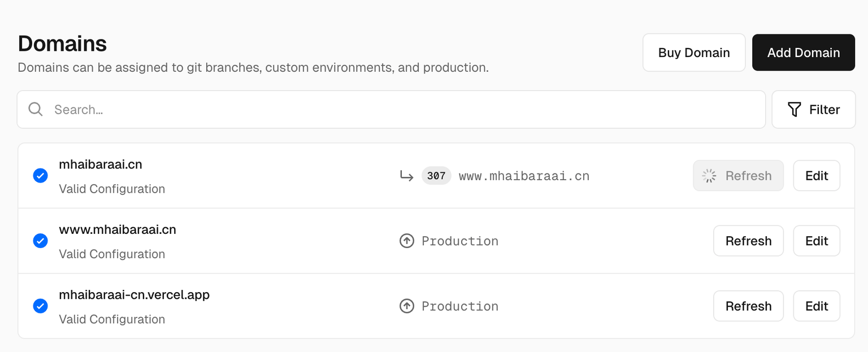
Task: Click Production up-arrow icon for mhaibaraai-cn.vercel.app
Action: click(x=407, y=306)
